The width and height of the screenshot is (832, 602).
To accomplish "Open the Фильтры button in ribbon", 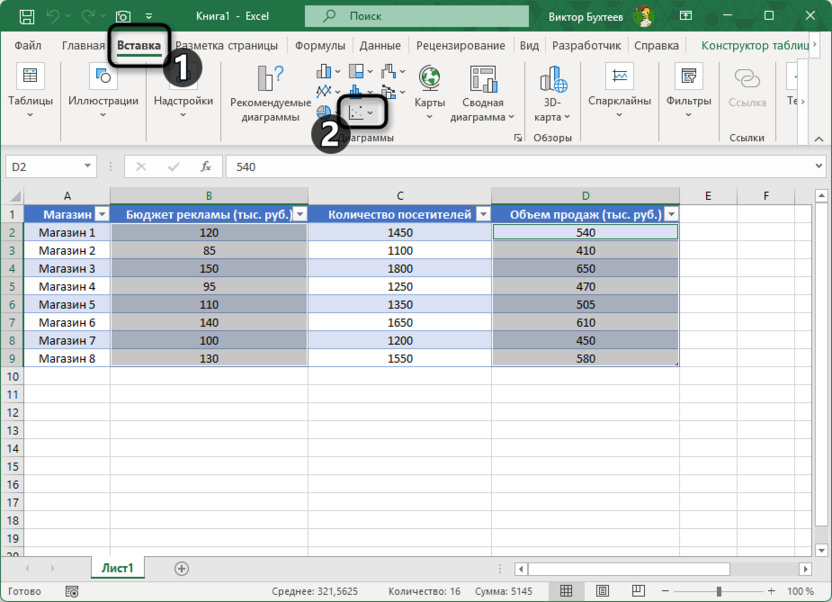I will 687,88.
